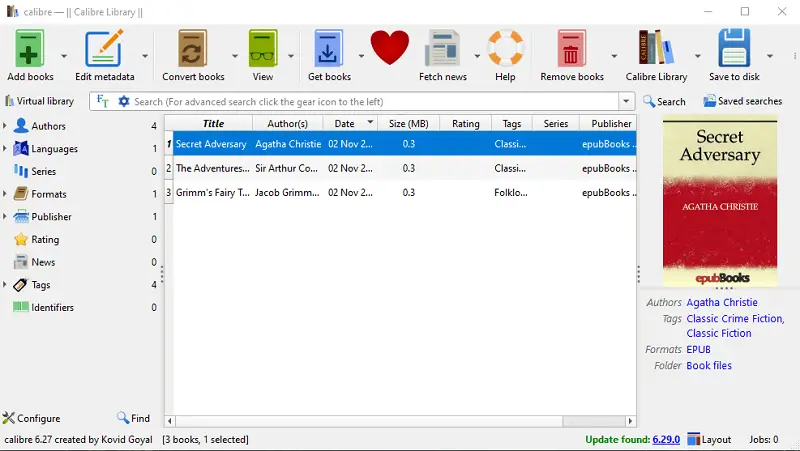The width and height of the screenshot is (800, 451).
Task: Open the View book icon
Action: (262, 48)
